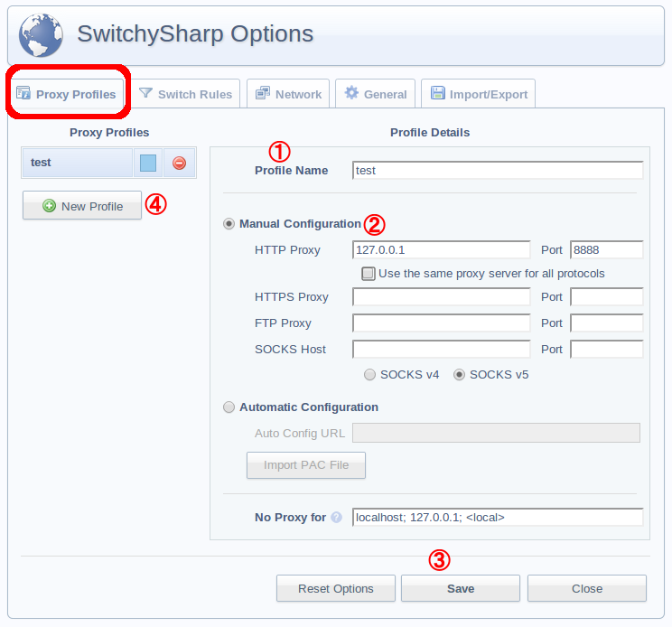
Task: Click the HTTPS Proxy Port field
Action: click(606, 296)
